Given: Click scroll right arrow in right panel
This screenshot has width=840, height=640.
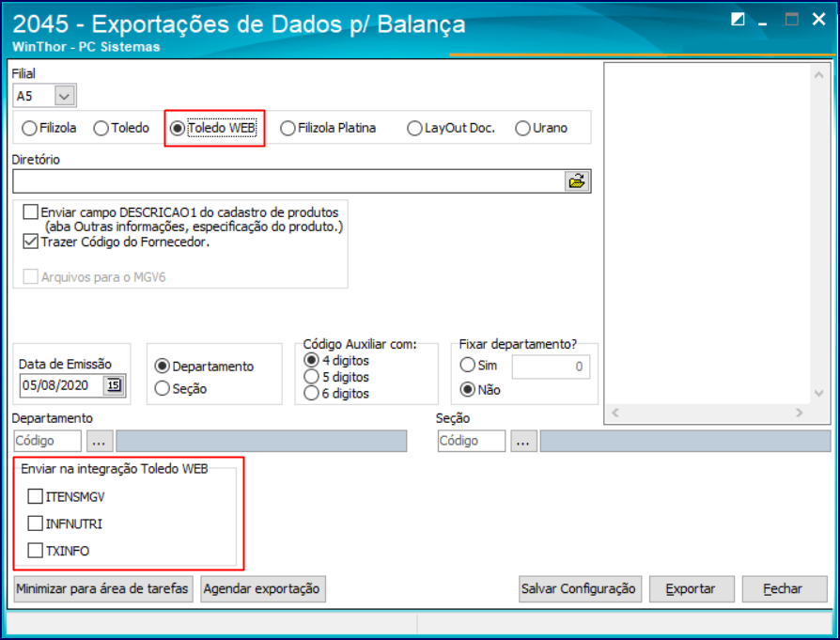Looking at the screenshot, I should [x=800, y=413].
